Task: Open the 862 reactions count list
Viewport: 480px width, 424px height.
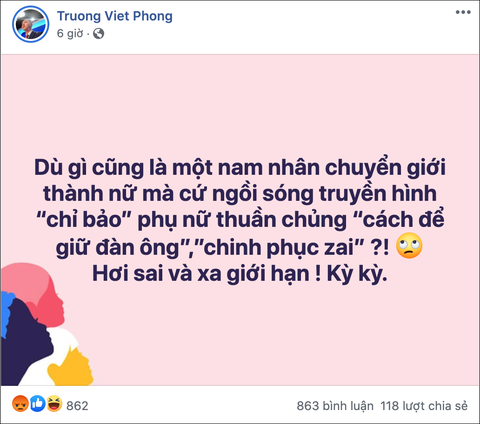Action: [x=77, y=406]
